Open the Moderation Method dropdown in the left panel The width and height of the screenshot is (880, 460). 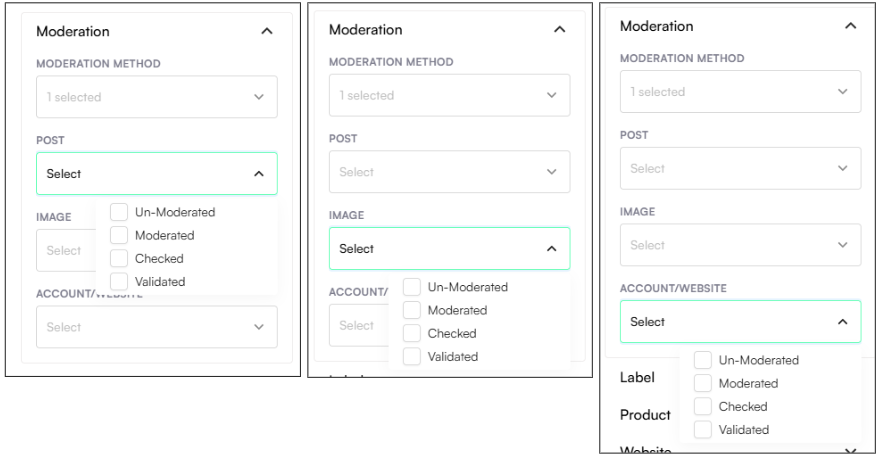[156, 97]
